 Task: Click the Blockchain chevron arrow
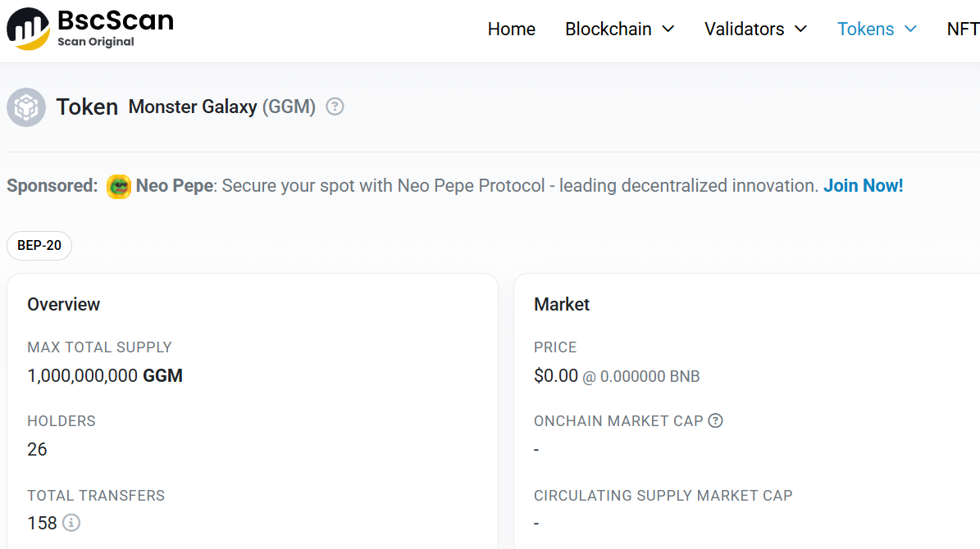click(668, 29)
